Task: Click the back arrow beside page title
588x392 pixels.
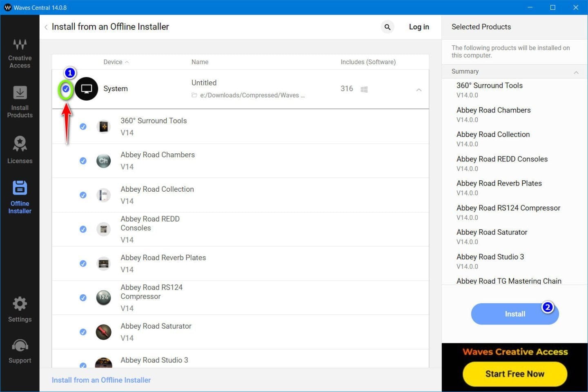Action: point(46,27)
